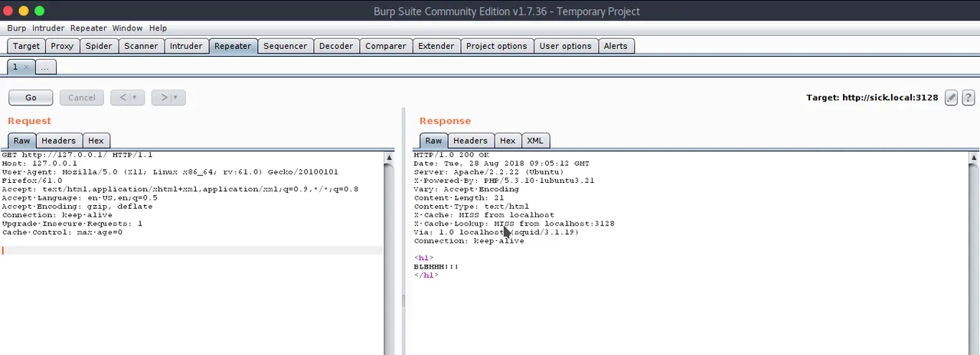
Task: Switch to the Proxy tab
Action: (x=62, y=46)
